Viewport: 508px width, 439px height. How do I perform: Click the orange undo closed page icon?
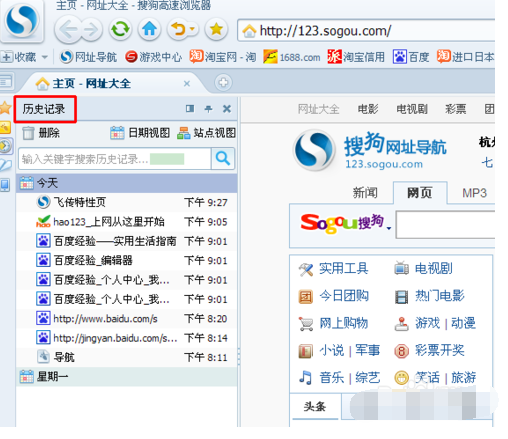(178, 29)
